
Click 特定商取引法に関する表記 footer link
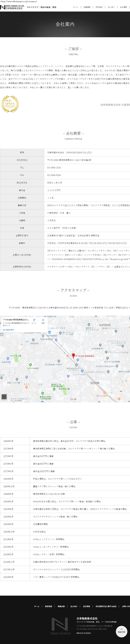106,606
